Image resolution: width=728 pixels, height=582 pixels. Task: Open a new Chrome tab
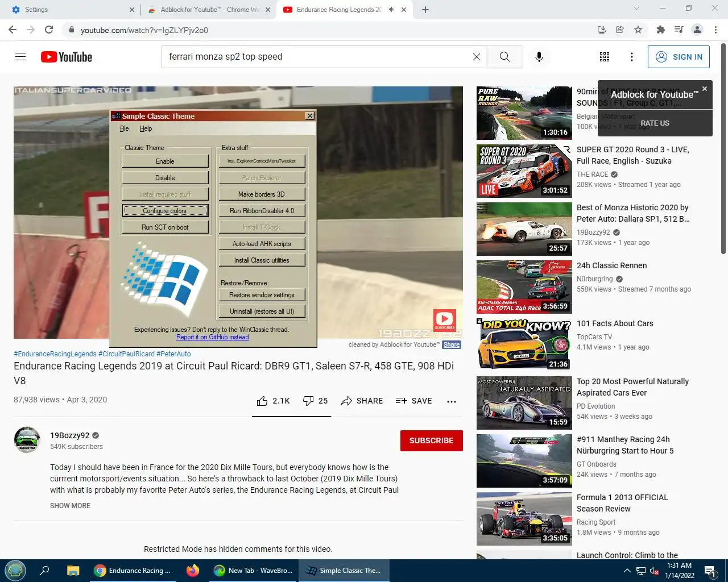425,10
